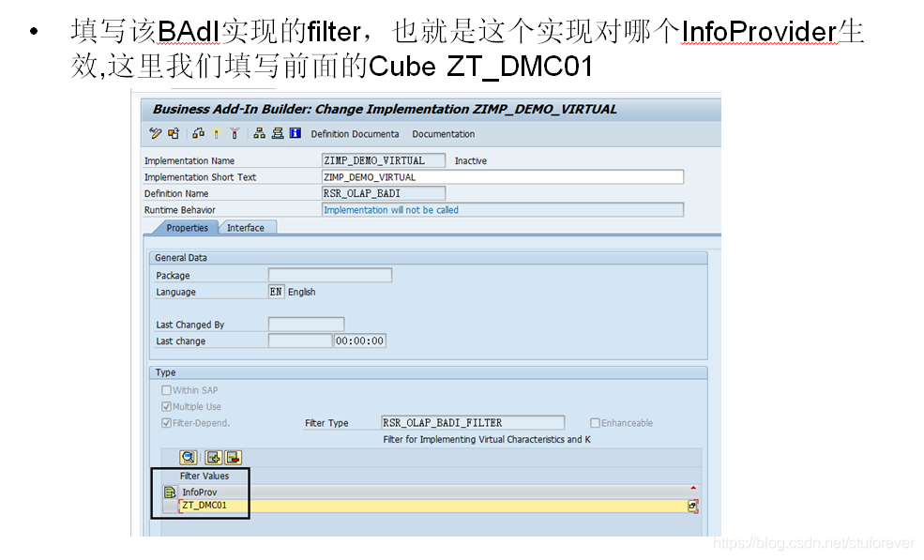Image resolution: width=924 pixels, height=560 pixels.
Task: Click the Runtime Behavior field
Action: point(503,210)
